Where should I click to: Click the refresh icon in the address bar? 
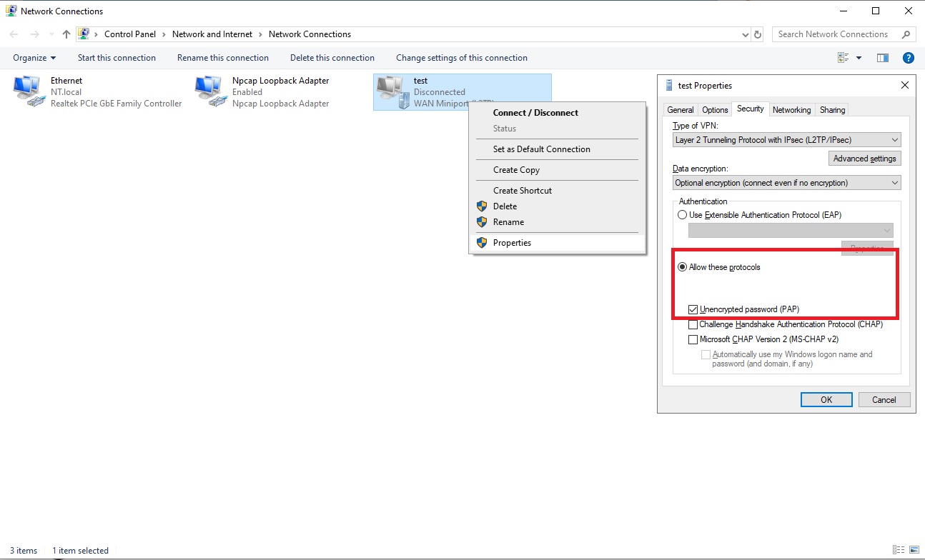click(x=756, y=34)
